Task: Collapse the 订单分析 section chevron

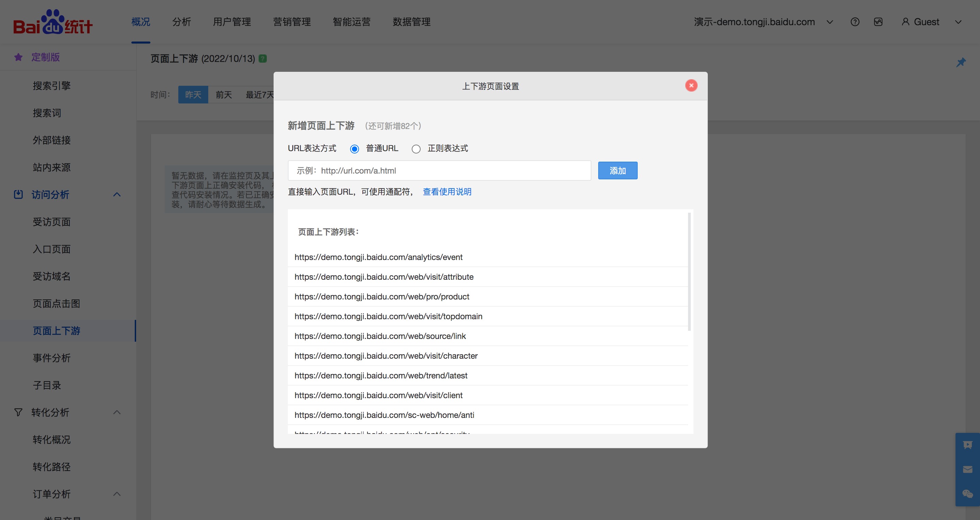Action: pyautogui.click(x=117, y=494)
